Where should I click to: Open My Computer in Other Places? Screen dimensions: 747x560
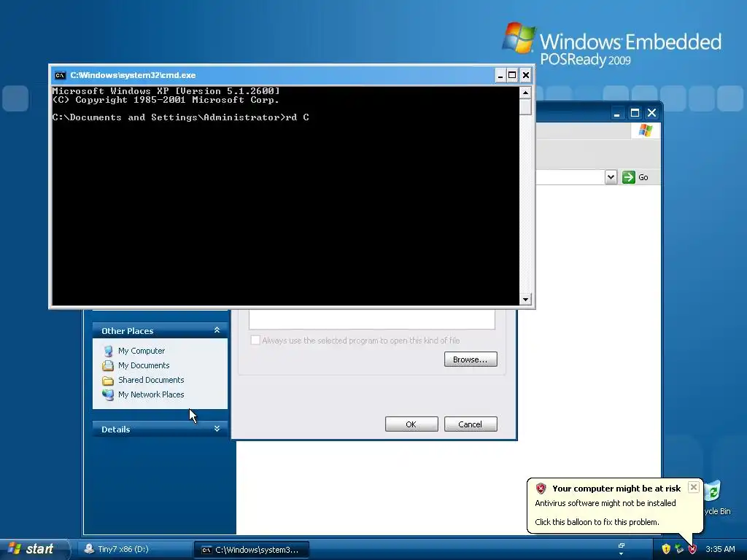click(142, 351)
